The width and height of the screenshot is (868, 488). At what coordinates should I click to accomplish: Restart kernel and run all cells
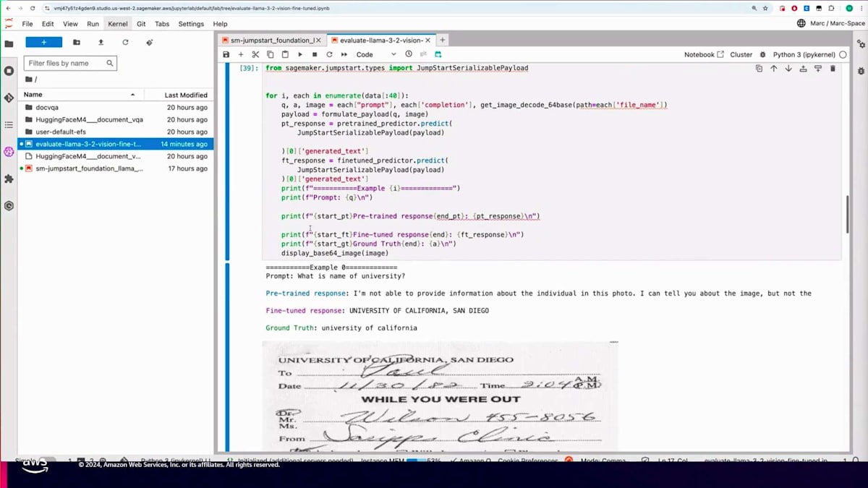[x=344, y=54]
